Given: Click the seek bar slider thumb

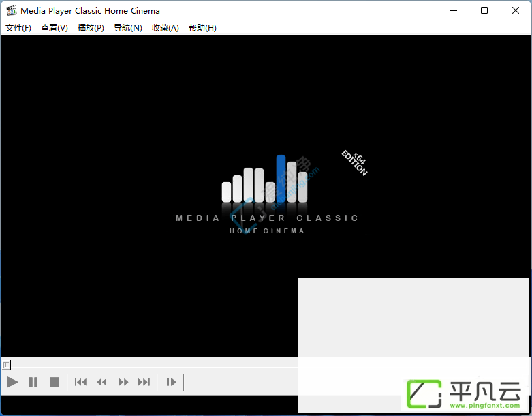Looking at the screenshot, I should [x=6, y=365].
